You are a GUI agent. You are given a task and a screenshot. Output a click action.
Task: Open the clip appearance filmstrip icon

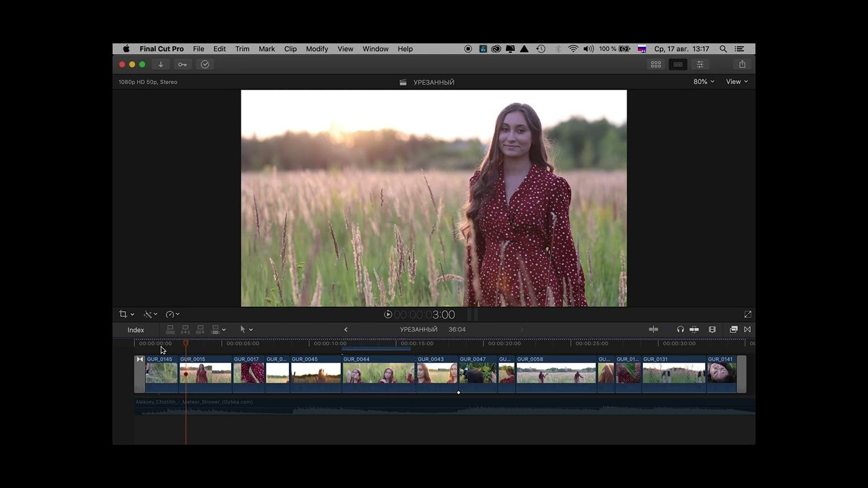click(x=712, y=329)
